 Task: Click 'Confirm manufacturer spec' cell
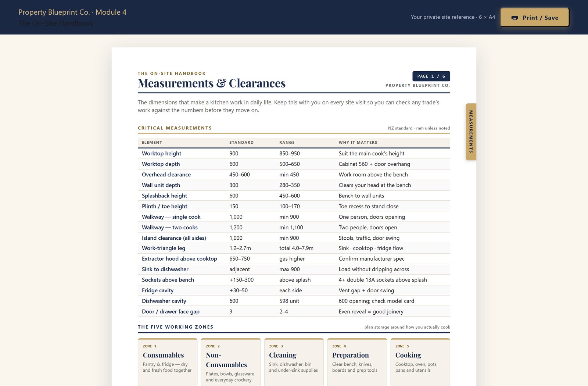(372, 259)
